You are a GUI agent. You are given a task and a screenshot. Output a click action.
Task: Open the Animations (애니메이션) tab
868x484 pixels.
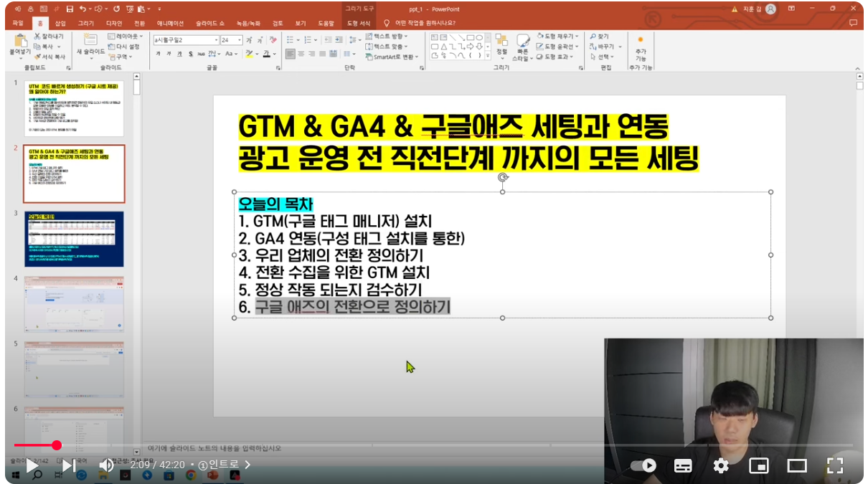tap(170, 23)
